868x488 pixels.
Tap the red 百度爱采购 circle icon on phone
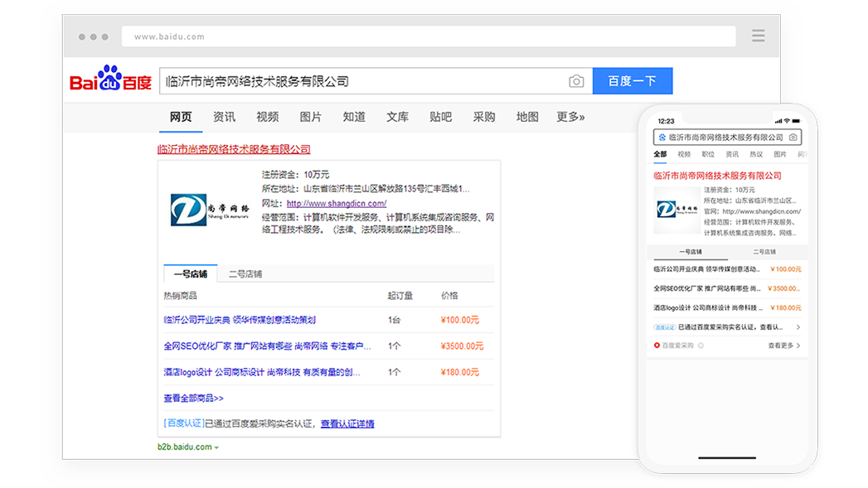coord(657,345)
